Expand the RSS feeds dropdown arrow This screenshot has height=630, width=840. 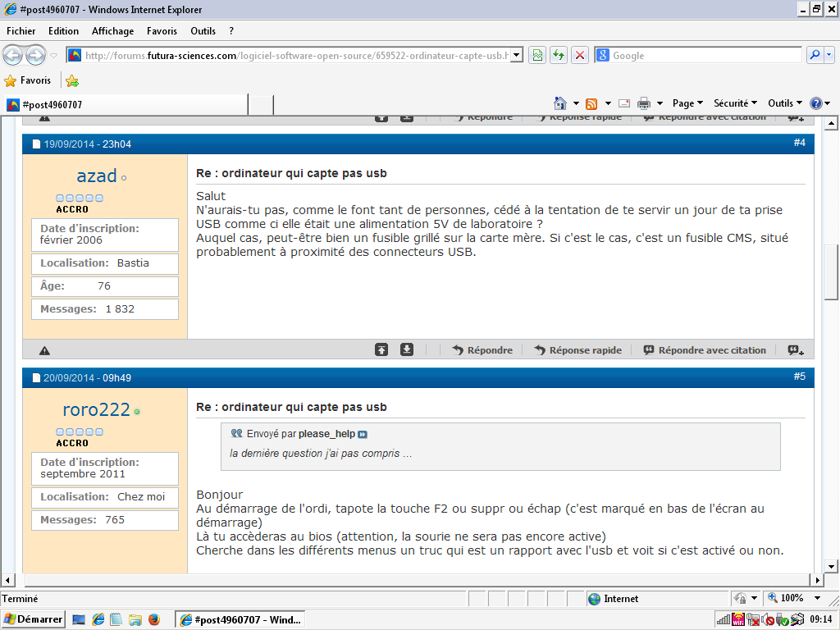(x=608, y=103)
